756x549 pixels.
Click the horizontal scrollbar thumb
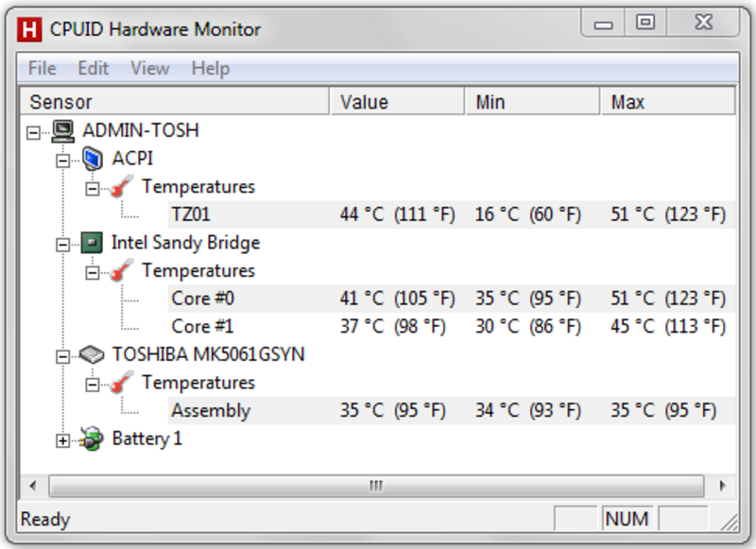pyautogui.click(x=376, y=486)
